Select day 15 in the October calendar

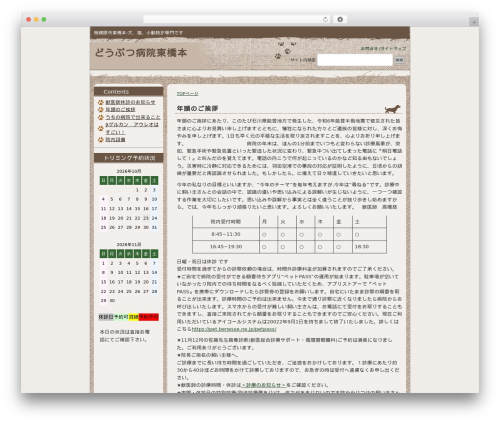(x=137, y=209)
